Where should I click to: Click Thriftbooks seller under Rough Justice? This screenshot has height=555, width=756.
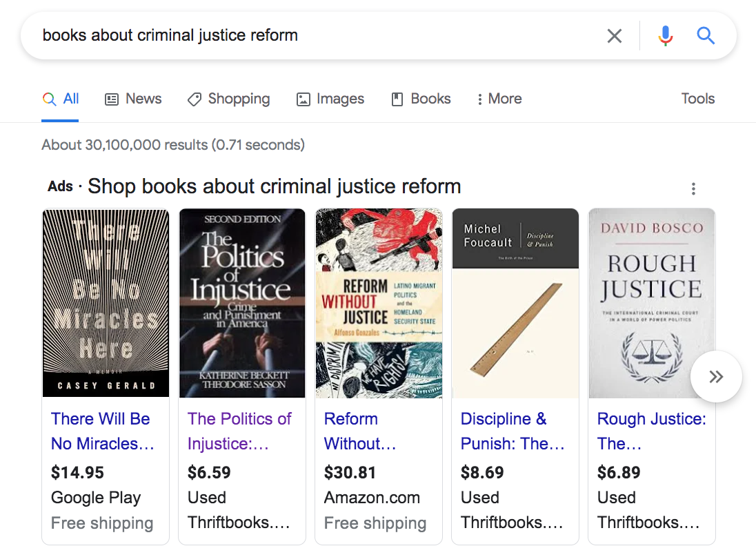pyautogui.click(x=648, y=523)
